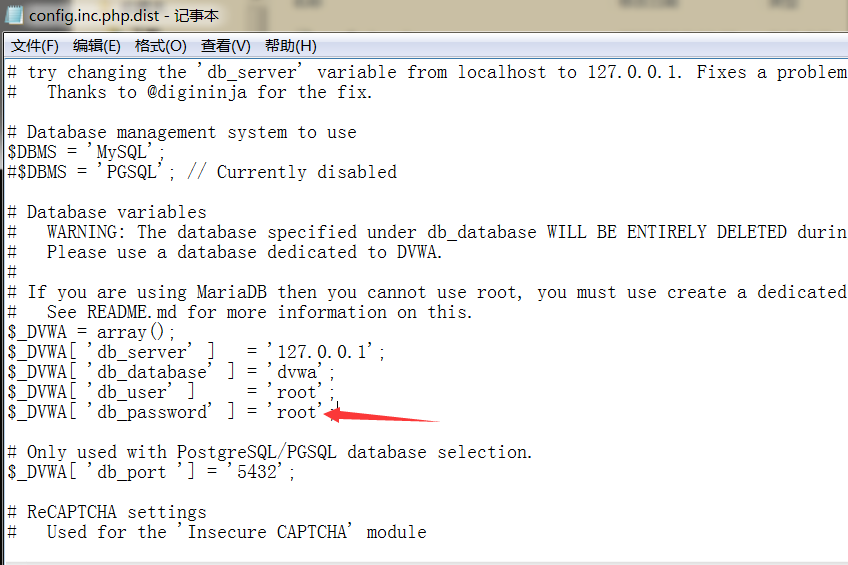This screenshot has width=848, height=565.
Task: Click the WARNING word in the comment
Action: [x=86, y=232]
